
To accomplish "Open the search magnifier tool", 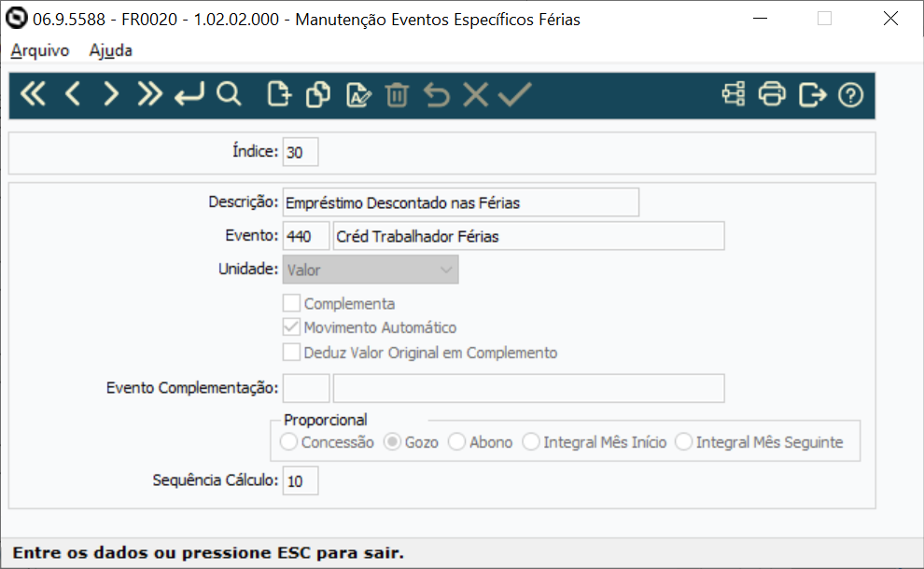I will 230,93.
